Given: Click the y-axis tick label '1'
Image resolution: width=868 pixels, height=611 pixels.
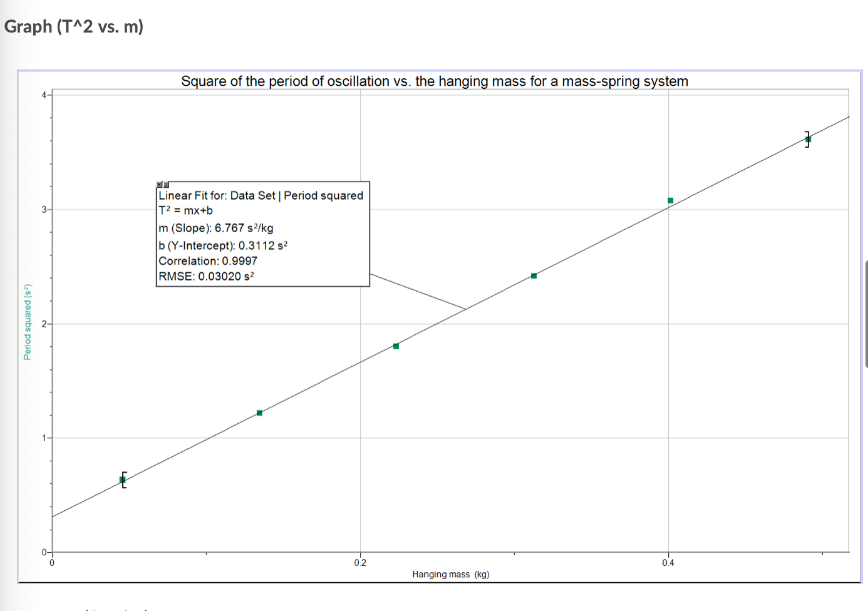Looking at the screenshot, I should coord(44,438).
